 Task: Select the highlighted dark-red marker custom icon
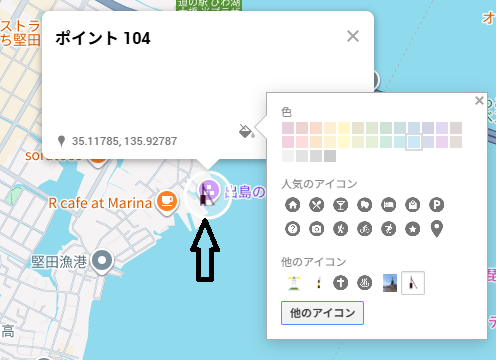[413, 283]
